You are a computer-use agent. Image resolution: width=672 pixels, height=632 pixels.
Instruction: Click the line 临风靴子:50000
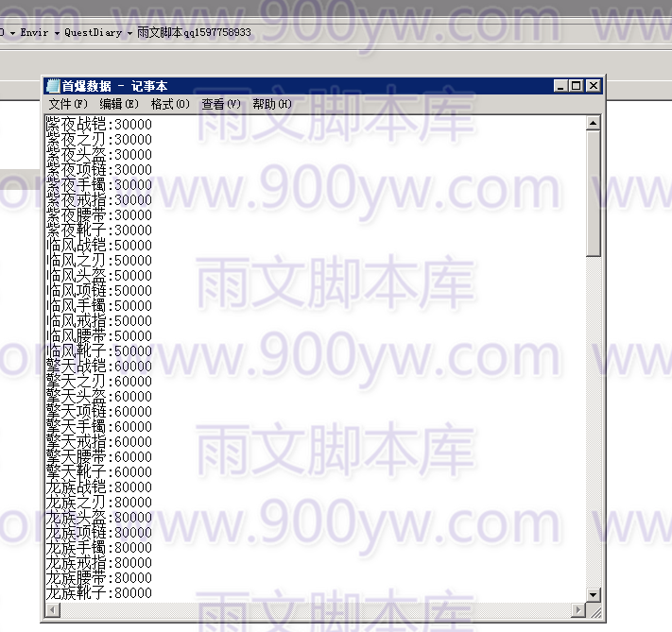pyautogui.click(x=99, y=350)
